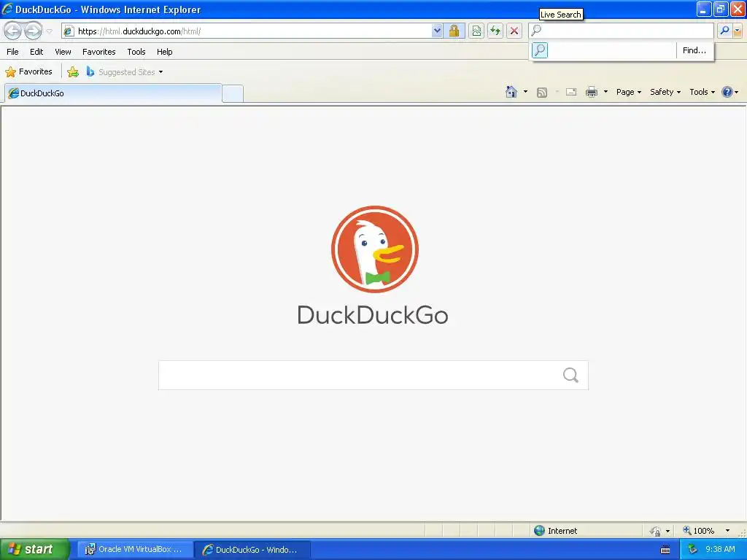Expand the zoom level dropdown arrow
Viewport: 747px width, 560px height.
tap(727, 531)
